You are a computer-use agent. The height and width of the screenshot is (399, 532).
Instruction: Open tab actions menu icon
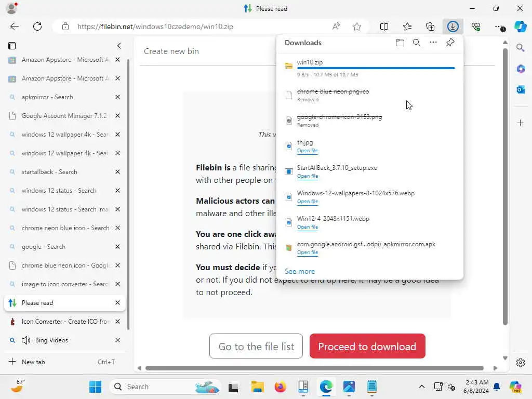(x=12, y=46)
